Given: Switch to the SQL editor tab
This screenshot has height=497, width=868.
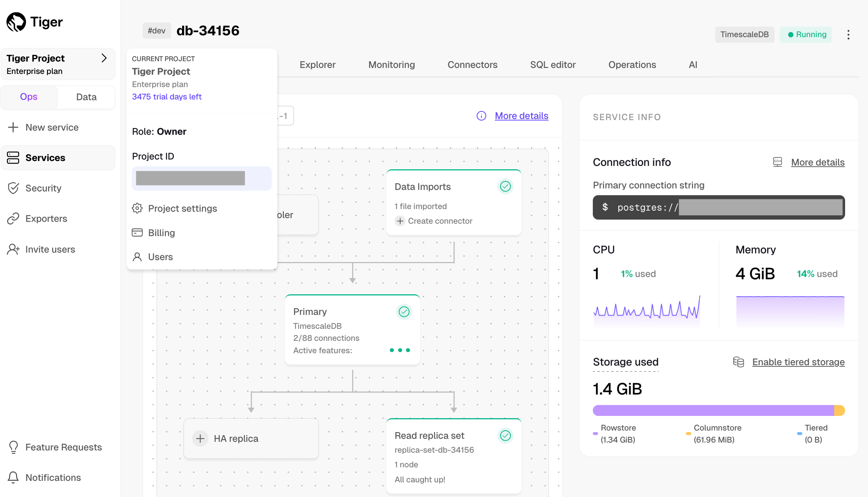Looking at the screenshot, I should [553, 65].
